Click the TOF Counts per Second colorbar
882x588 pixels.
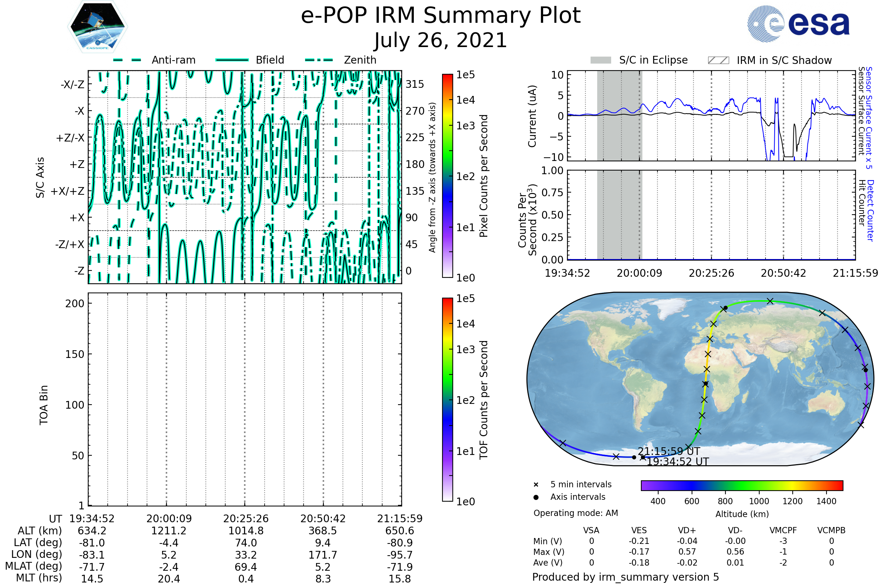coord(447,400)
